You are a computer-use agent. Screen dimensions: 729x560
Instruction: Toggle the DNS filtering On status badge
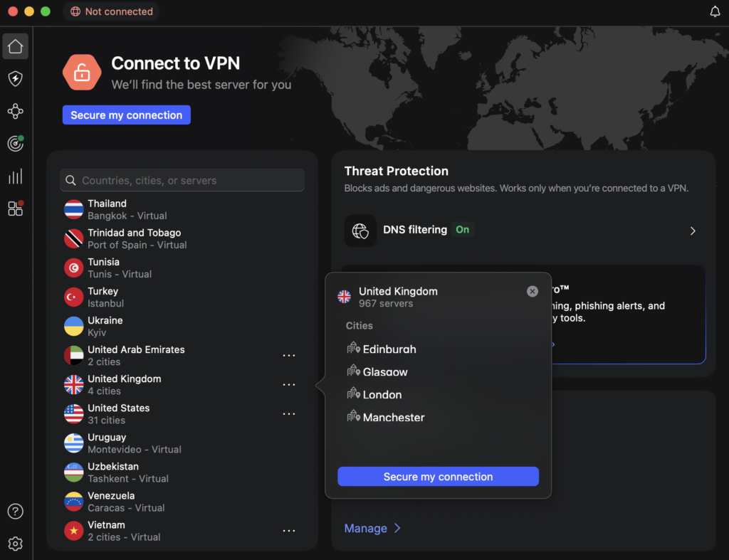point(462,230)
